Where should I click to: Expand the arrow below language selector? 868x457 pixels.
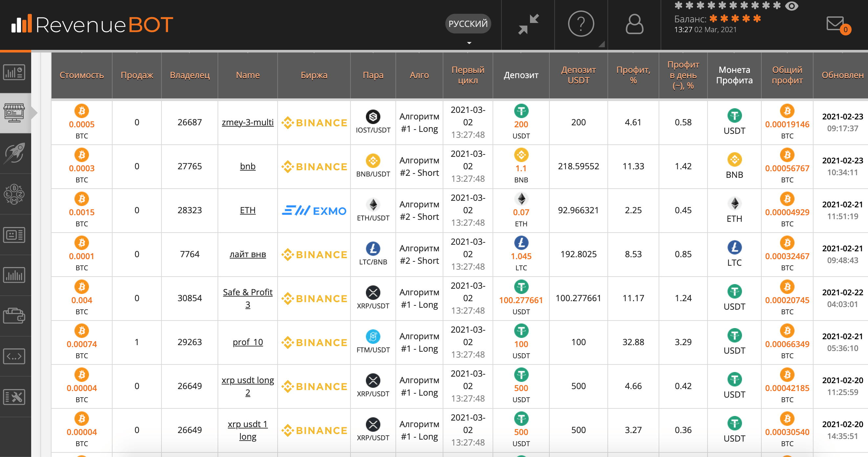tap(469, 43)
